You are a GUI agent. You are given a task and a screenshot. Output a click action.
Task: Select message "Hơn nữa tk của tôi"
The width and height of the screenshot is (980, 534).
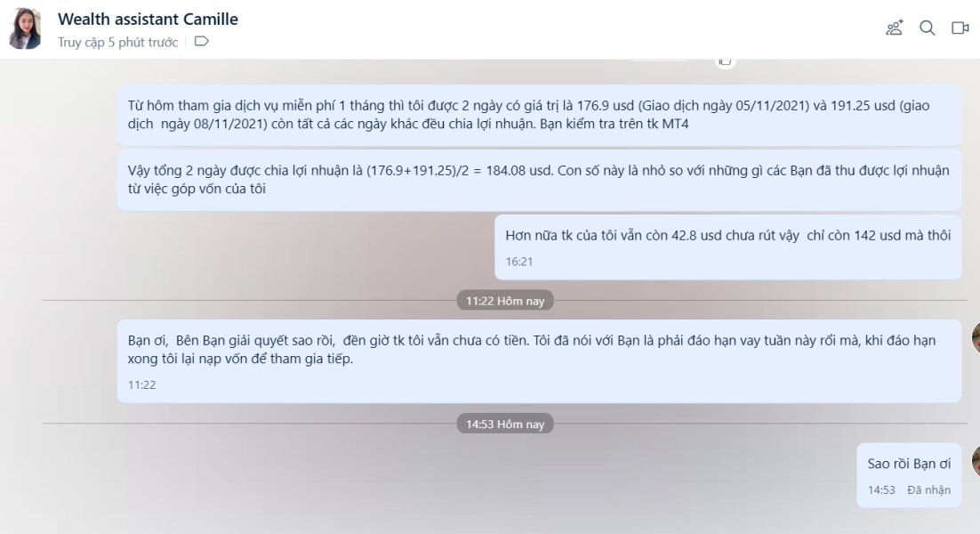727,247
